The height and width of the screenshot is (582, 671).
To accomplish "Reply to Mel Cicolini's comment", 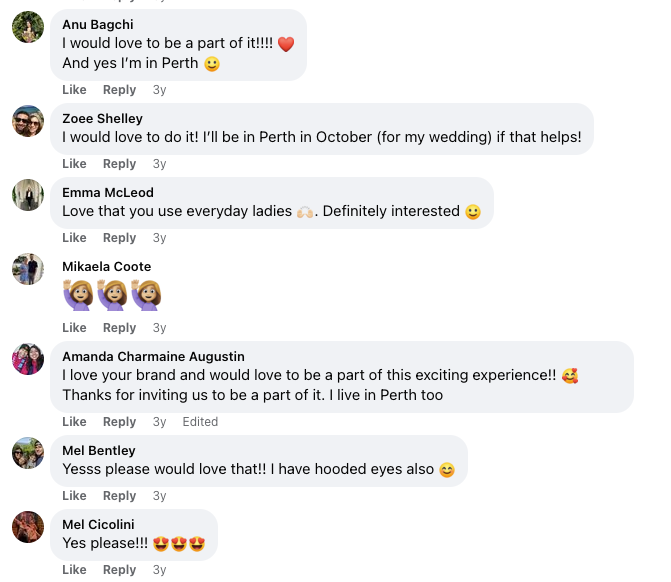I will (x=119, y=570).
